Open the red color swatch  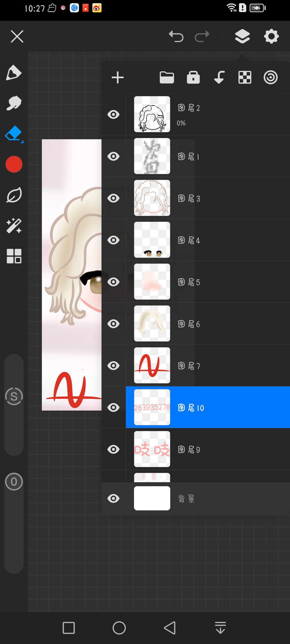(x=14, y=164)
